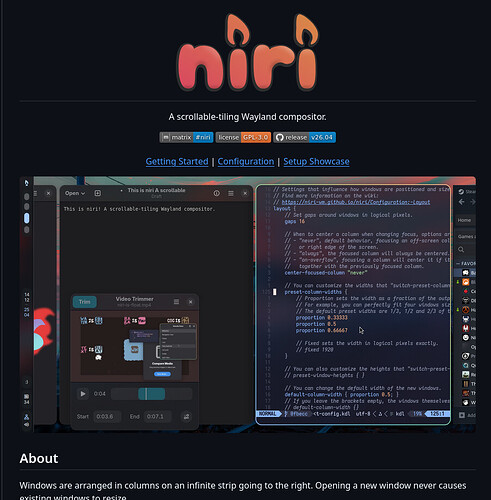Go back with Steam's left arrow

(462, 202)
